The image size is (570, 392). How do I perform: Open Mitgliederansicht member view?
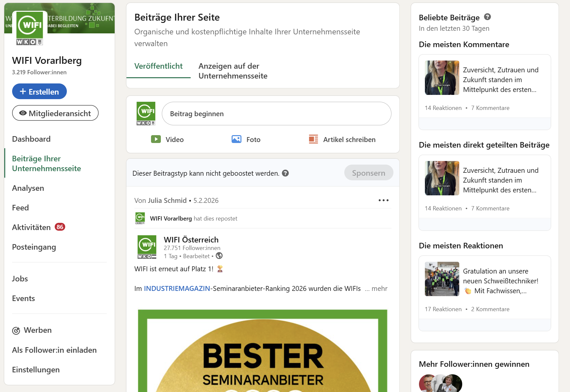tap(55, 113)
